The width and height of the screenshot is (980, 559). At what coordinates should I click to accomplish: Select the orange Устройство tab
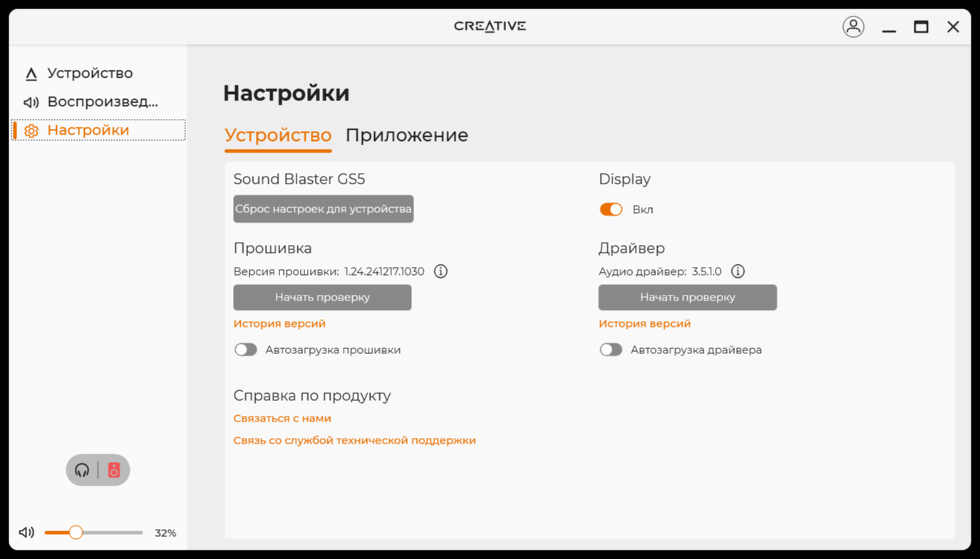click(x=278, y=135)
